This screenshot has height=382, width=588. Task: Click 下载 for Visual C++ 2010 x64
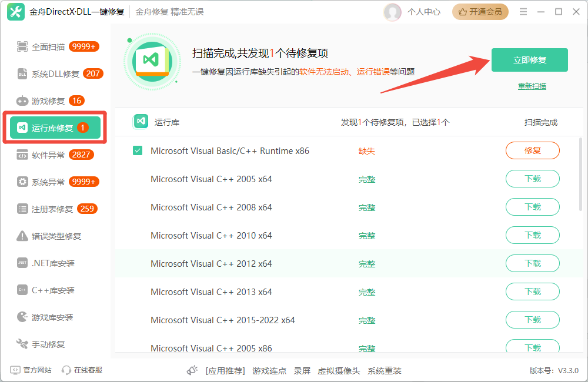coord(533,236)
